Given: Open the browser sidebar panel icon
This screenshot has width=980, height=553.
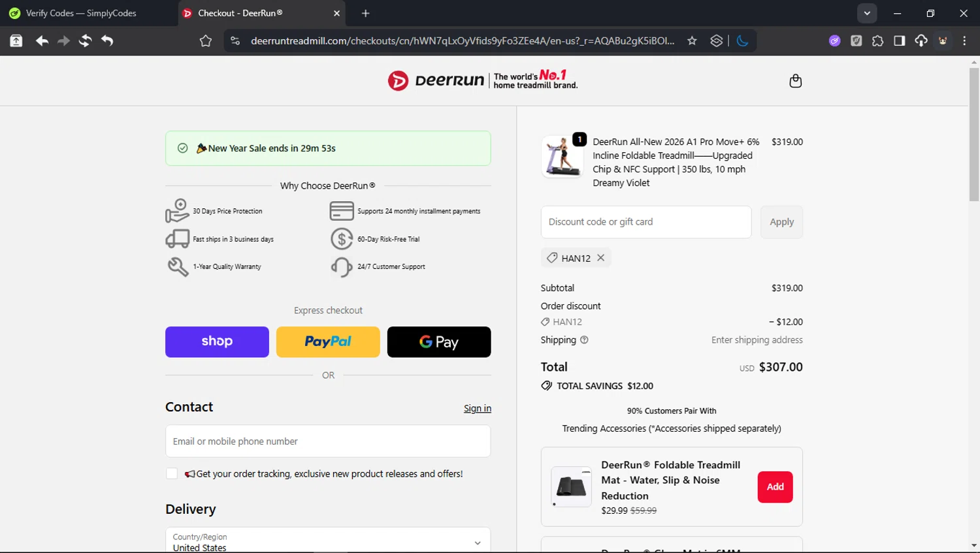Looking at the screenshot, I should pos(899,40).
